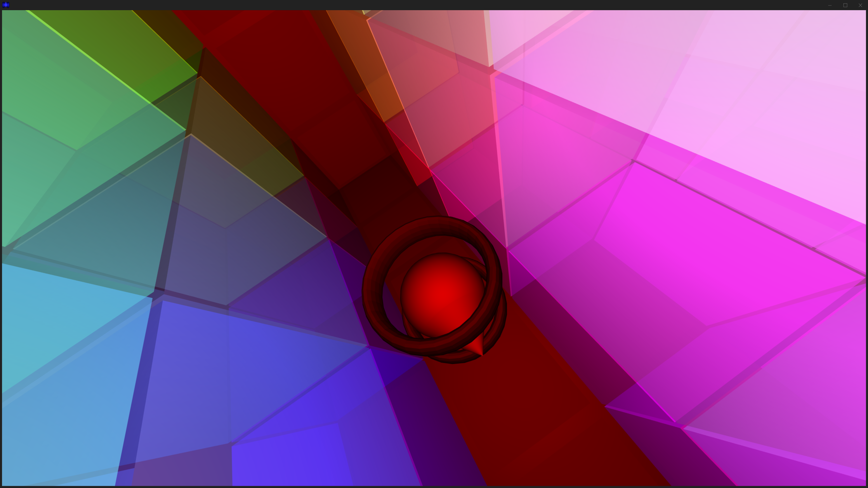Click the empty dark title bar area
The image size is (868, 488).
[404, 5]
